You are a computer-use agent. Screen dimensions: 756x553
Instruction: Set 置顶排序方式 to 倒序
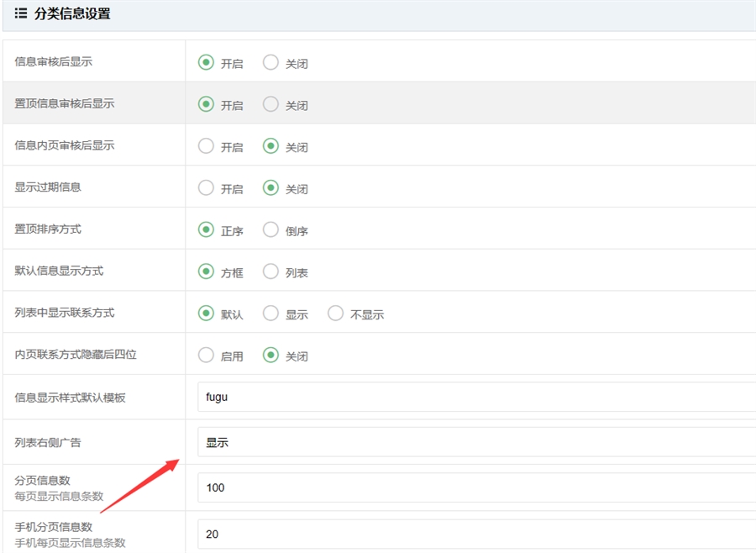(270, 229)
